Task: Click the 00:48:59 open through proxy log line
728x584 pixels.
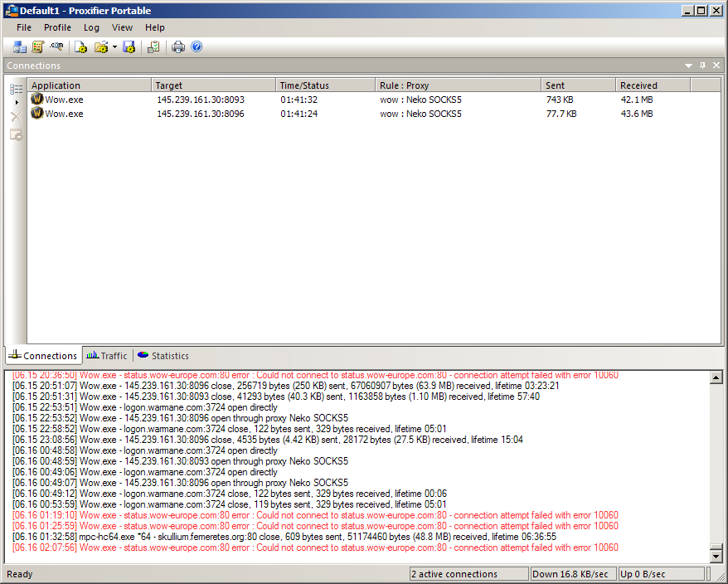Action: click(180, 461)
